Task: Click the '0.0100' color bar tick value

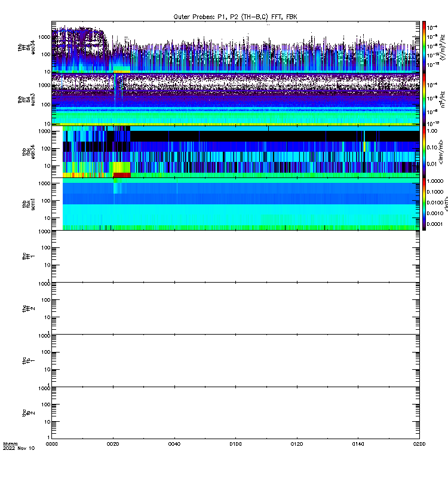Action: (435, 203)
